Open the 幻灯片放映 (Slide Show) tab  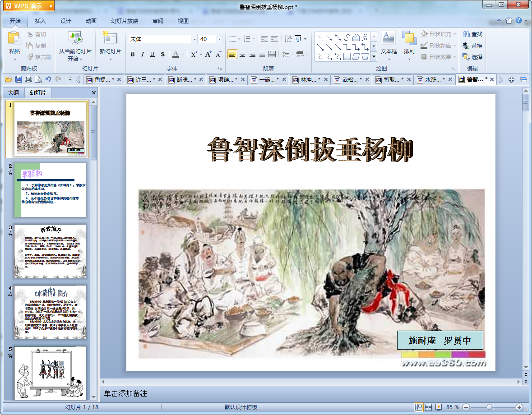[125, 21]
